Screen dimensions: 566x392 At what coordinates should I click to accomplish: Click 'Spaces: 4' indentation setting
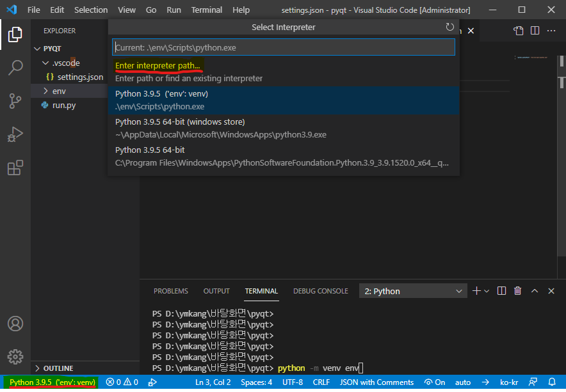pyautogui.click(x=256, y=382)
